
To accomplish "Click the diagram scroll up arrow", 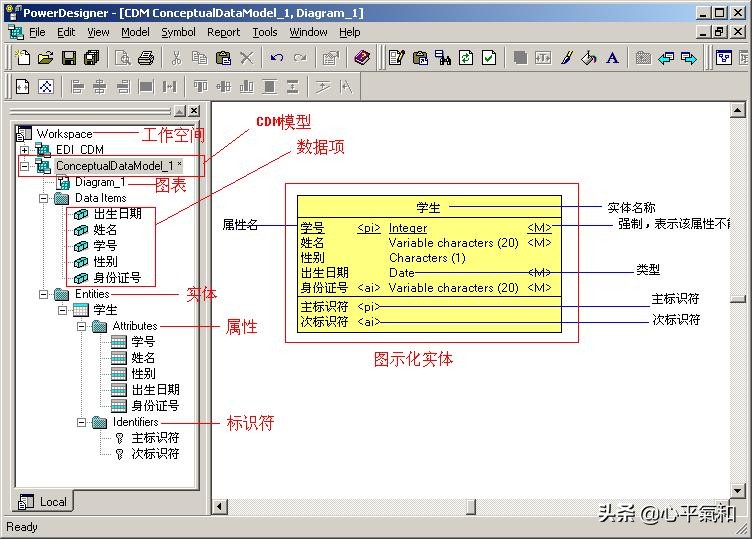I will pos(738,111).
